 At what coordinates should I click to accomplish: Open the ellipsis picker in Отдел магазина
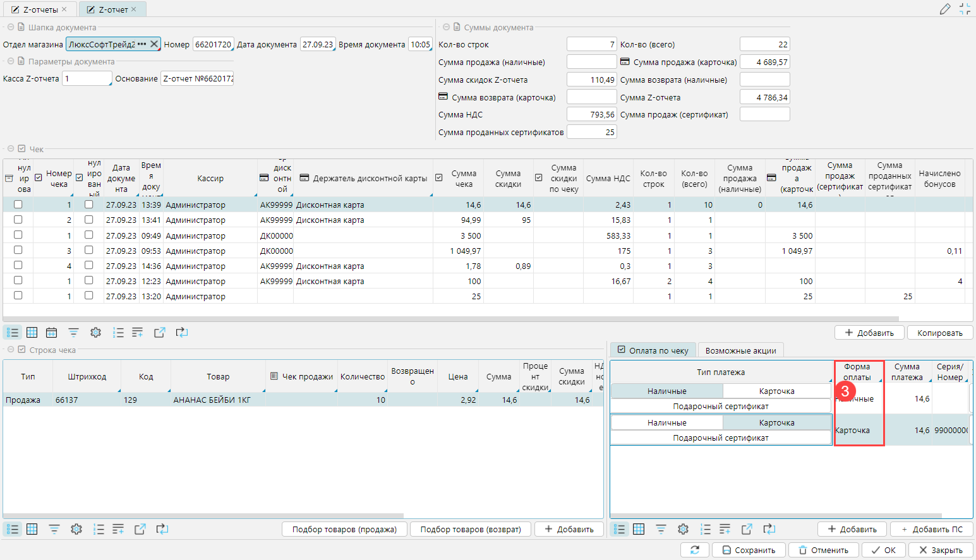coord(142,44)
